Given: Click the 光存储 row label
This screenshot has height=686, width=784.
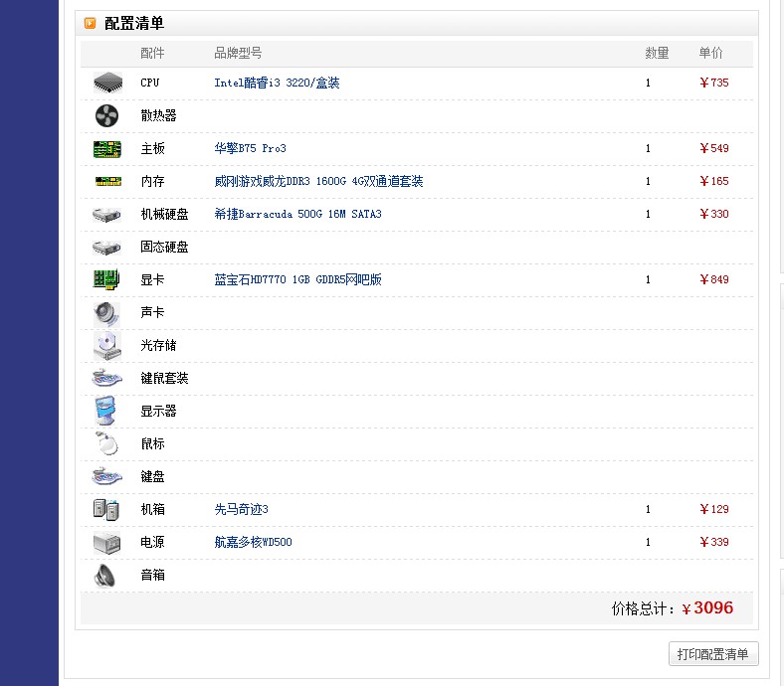Looking at the screenshot, I should (x=158, y=346).
